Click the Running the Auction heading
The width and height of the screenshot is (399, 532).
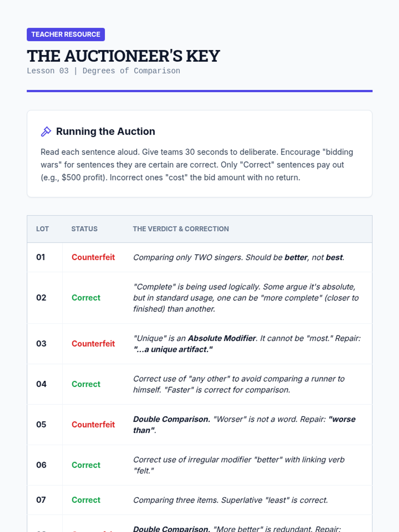click(x=105, y=131)
